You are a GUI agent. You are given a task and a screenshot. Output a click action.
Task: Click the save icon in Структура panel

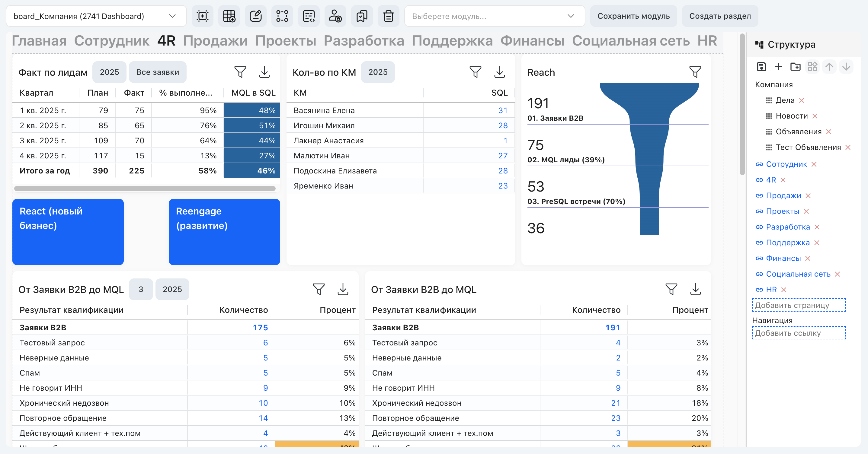[761, 67]
